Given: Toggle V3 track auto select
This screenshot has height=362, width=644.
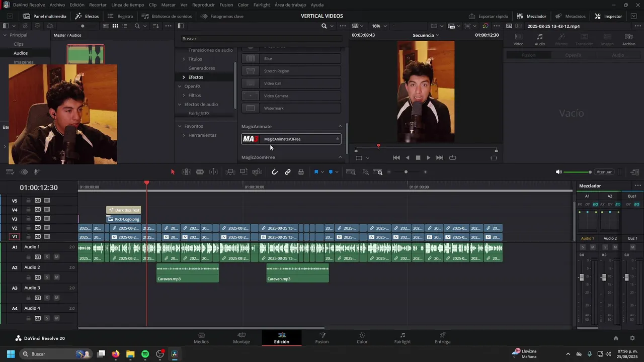Looking at the screenshot, I should pos(38,219).
